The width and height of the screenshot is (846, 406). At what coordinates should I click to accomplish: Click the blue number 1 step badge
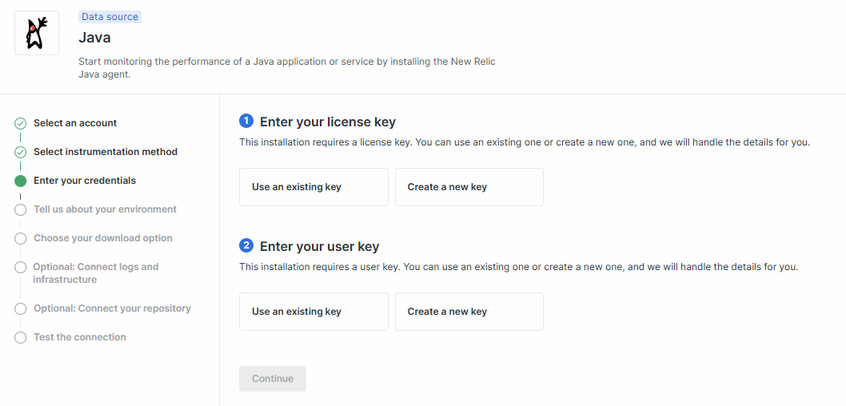247,121
